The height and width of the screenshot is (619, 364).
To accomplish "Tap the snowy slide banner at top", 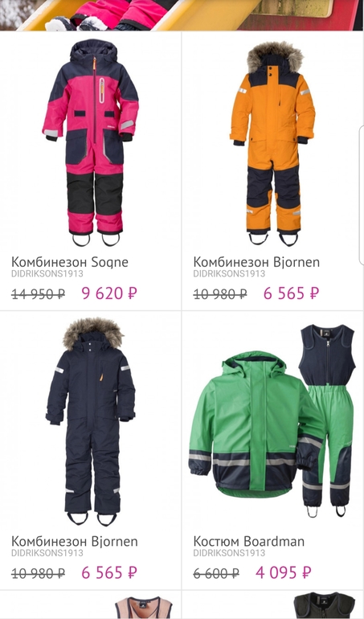I will (182, 15).
